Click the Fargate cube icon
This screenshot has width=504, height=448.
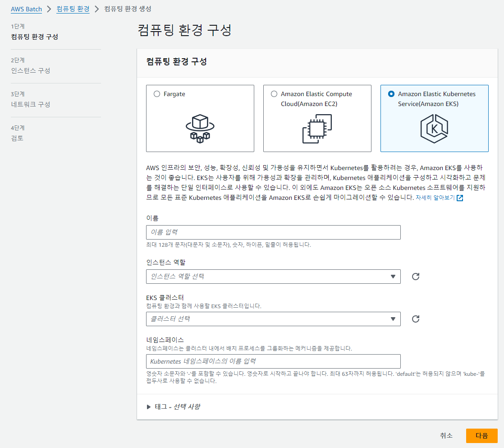[x=200, y=129]
